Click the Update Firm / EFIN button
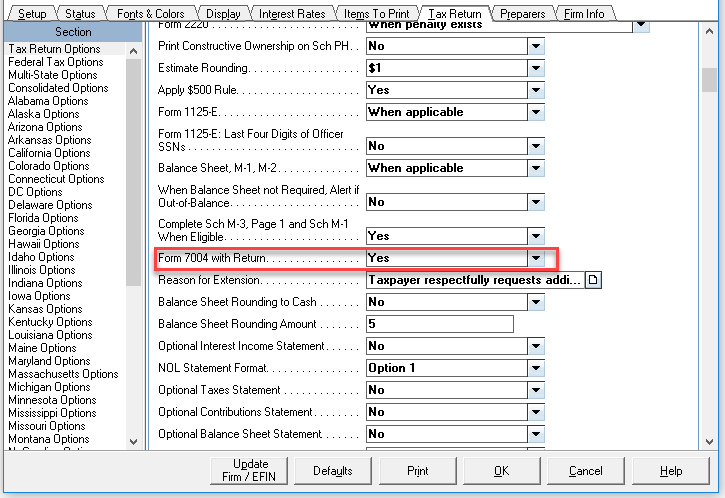The width and height of the screenshot is (725, 498). (249, 471)
